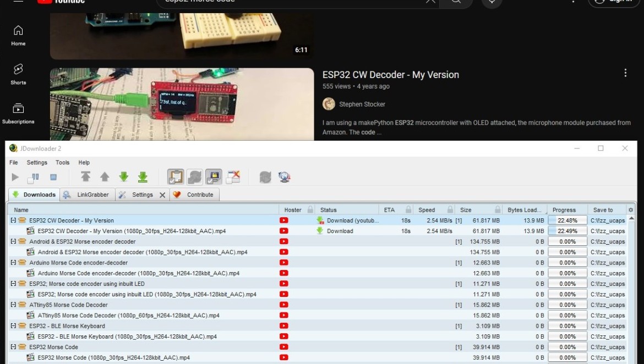Click the globe update check icon
644x364 pixels.
click(x=284, y=177)
